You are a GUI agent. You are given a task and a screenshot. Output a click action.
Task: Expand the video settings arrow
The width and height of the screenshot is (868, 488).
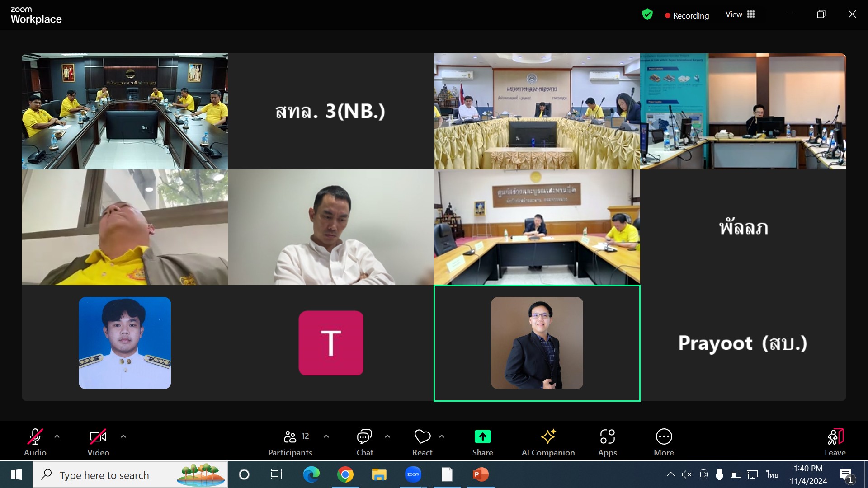pyautogui.click(x=123, y=436)
